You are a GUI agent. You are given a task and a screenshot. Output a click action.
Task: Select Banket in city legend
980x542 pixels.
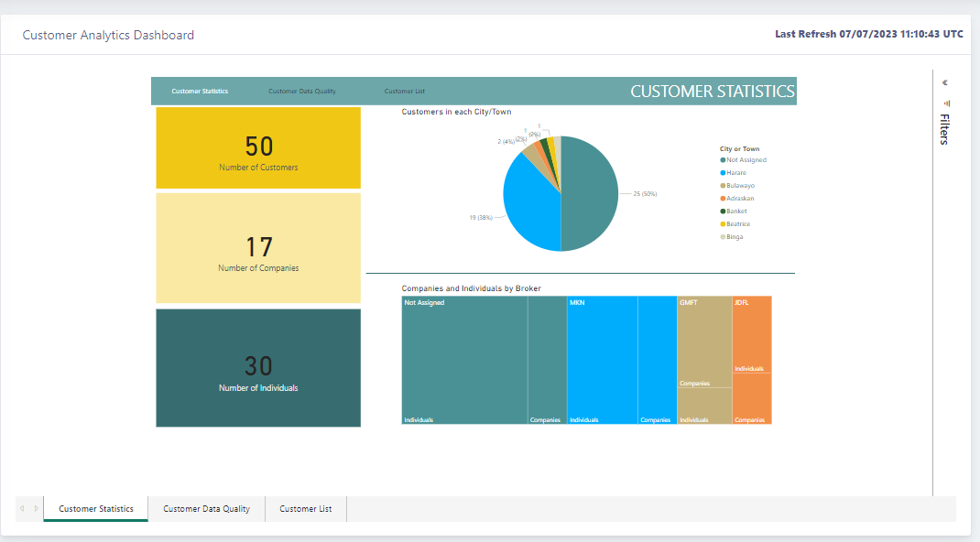point(734,211)
